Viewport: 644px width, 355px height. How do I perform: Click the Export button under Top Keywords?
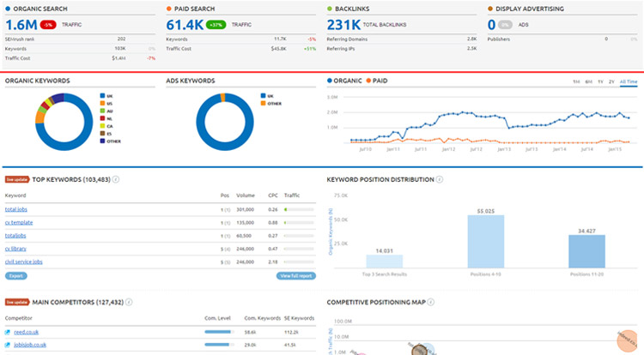point(15,276)
